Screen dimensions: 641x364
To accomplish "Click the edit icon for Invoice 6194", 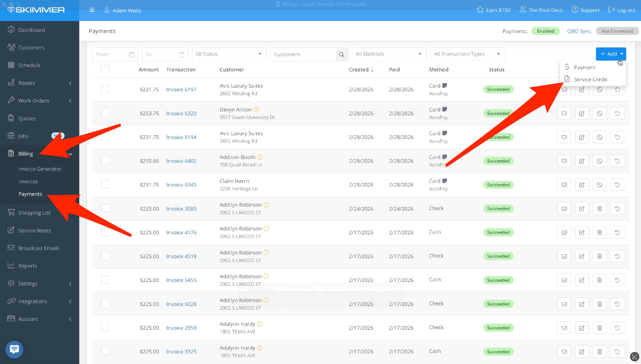I will [x=582, y=137].
